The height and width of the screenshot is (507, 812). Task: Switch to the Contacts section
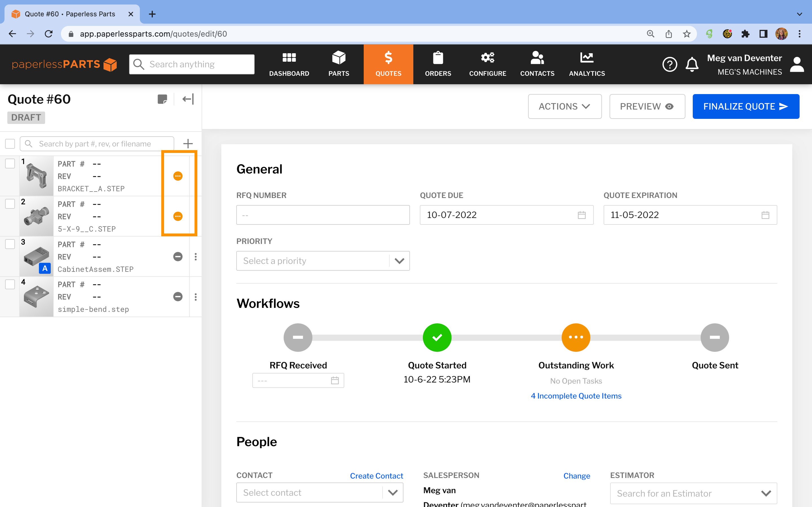click(537, 64)
